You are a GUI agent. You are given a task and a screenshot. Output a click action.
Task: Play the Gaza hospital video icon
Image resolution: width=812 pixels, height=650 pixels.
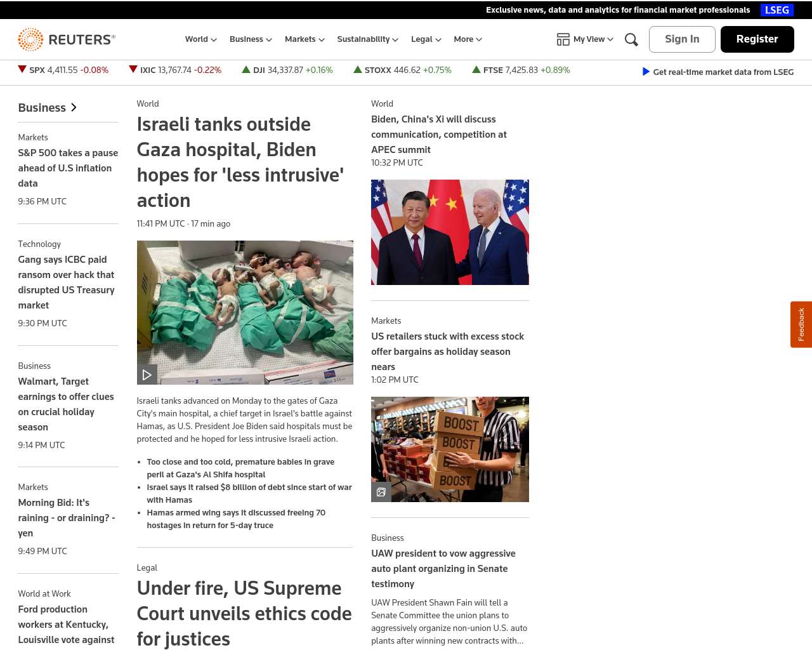coord(147,375)
